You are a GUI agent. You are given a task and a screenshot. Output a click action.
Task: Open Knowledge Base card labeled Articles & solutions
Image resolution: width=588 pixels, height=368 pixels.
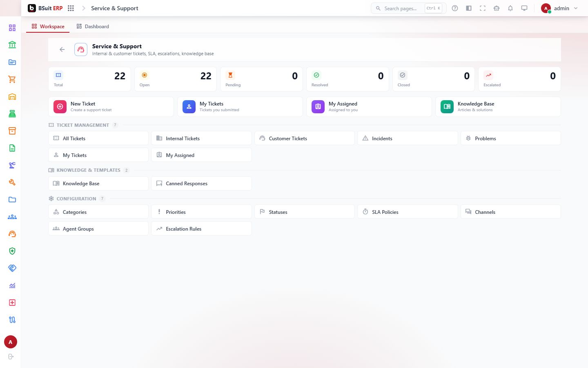(x=498, y=107)
